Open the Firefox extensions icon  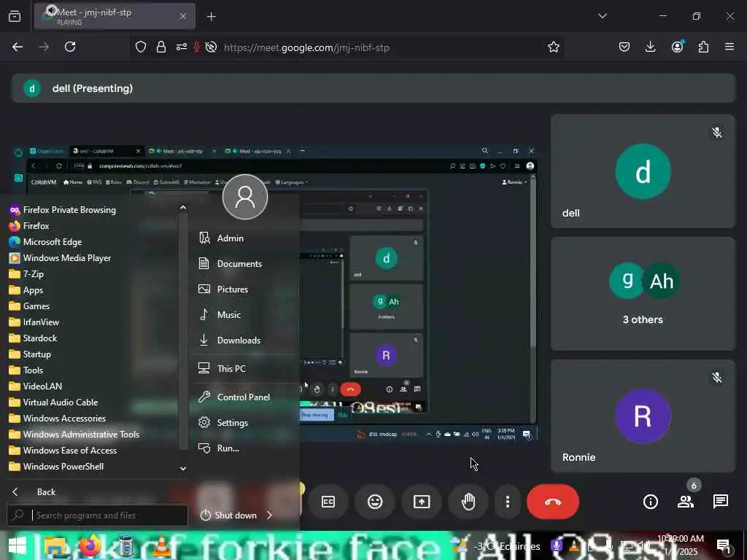pos(703,47)
